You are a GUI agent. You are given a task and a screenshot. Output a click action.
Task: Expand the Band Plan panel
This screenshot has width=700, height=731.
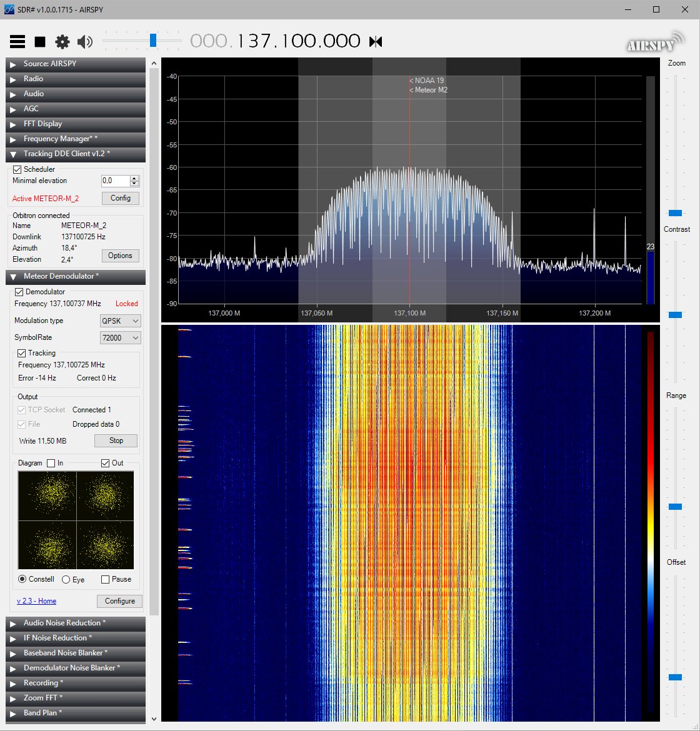click(76, 713)
